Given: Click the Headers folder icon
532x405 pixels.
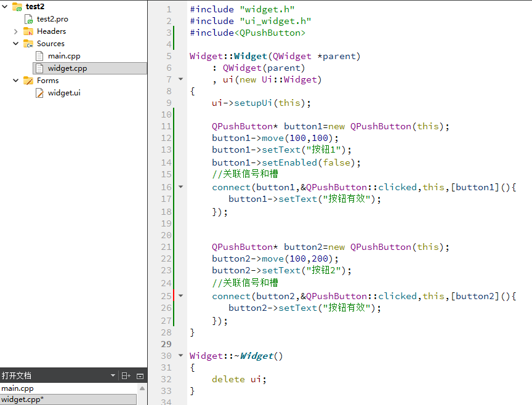Looking at the screenshot, I should (28, 31).
